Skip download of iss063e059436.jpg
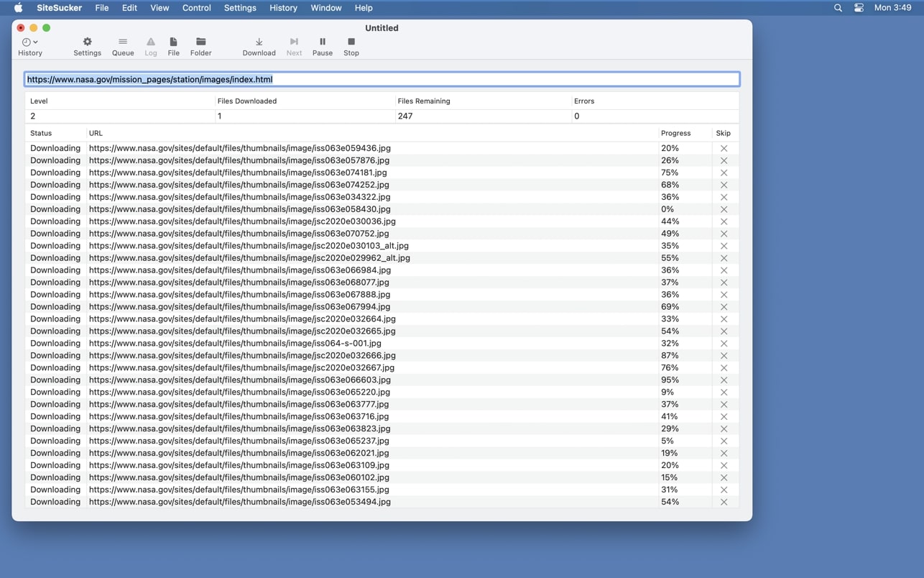 coord(724,149)
